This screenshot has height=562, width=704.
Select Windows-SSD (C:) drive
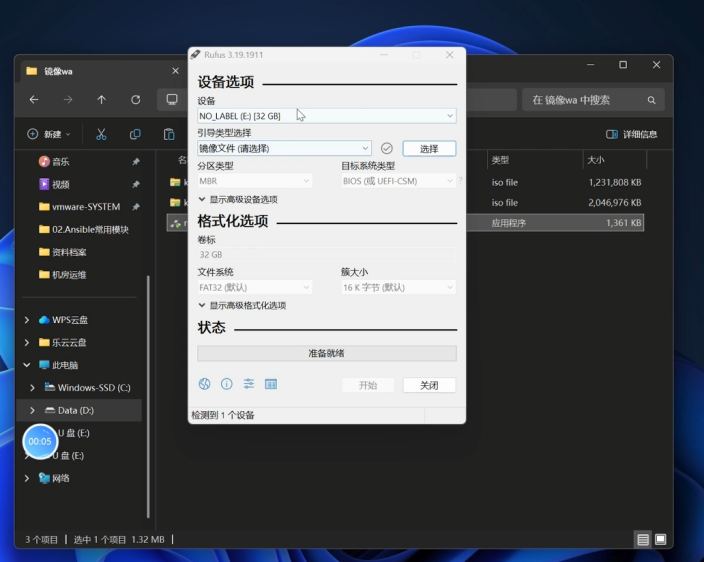click(88, 387)
